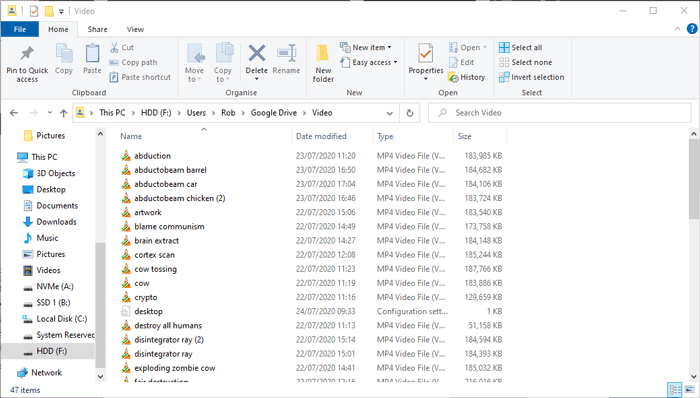Refresh the Video folder view
The width and height of the screenshot is (700, 398).
click(x=409, y=113)
